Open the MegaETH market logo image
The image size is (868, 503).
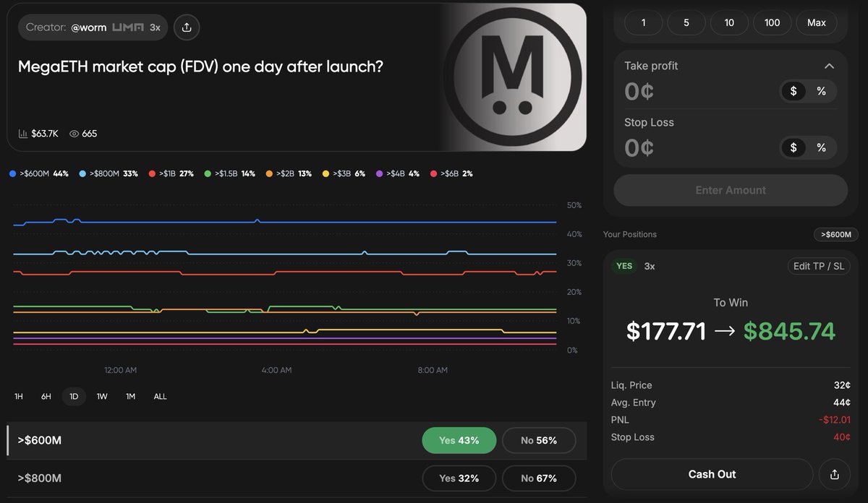click(x=513, y=77)
